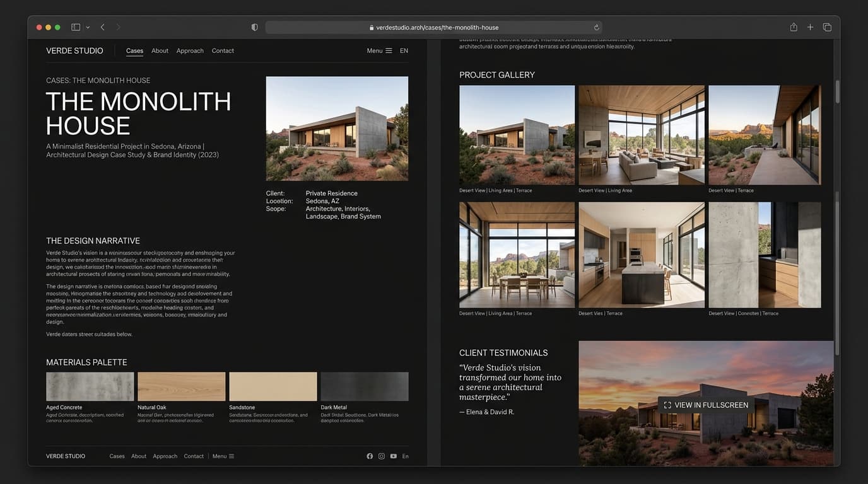
Task: Reload the page with the refresh icon
Action: click(x=596, y=27)
